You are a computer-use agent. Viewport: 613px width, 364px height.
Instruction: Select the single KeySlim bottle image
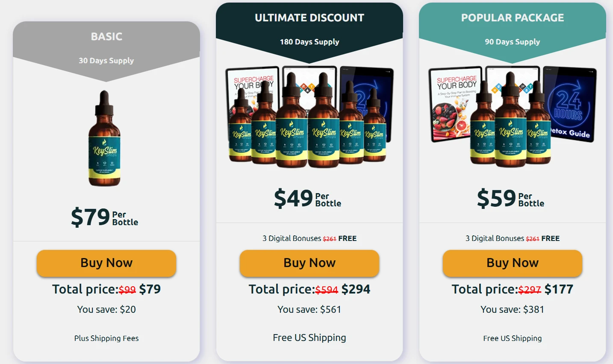coord(105,139)
